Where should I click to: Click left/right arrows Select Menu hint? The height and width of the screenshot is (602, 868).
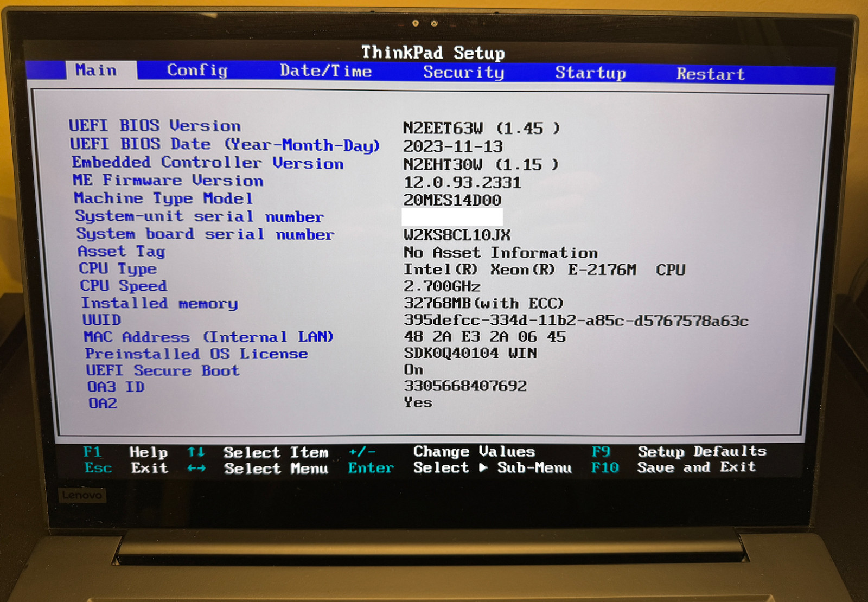coord(258,468)
